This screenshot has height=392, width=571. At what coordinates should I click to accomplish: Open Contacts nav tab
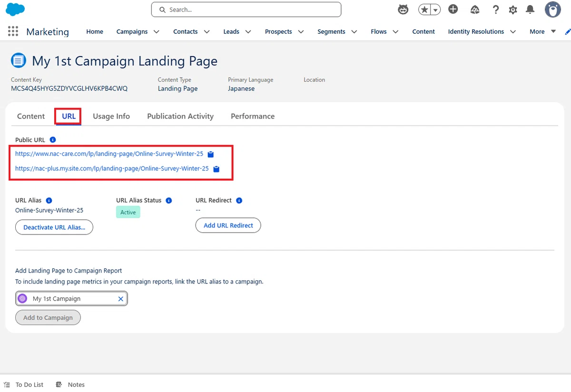[186, 31]
